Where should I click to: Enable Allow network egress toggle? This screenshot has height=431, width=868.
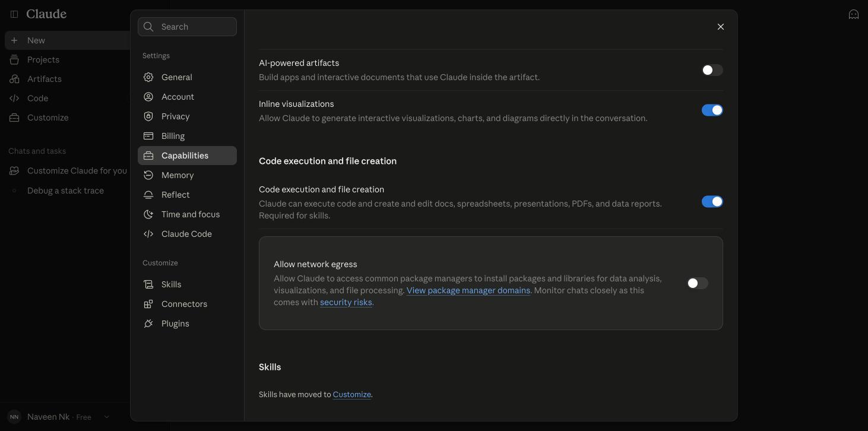point(697,283)
